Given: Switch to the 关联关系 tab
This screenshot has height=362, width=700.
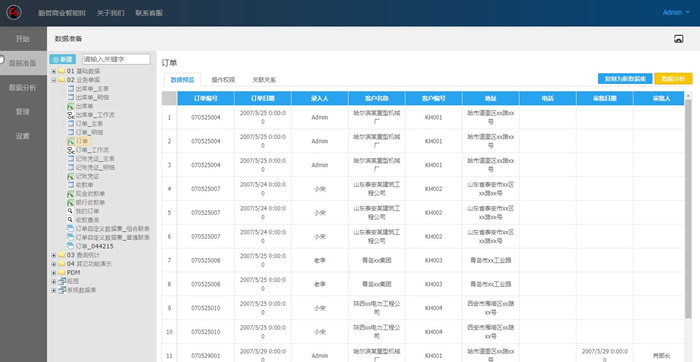Looking at the screenshot, I should tap(264, 80).
